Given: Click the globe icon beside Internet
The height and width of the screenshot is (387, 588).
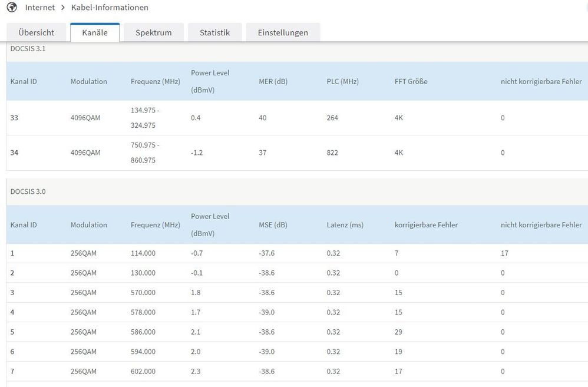Looking at the screenshot, I should (x=12, y=8).
